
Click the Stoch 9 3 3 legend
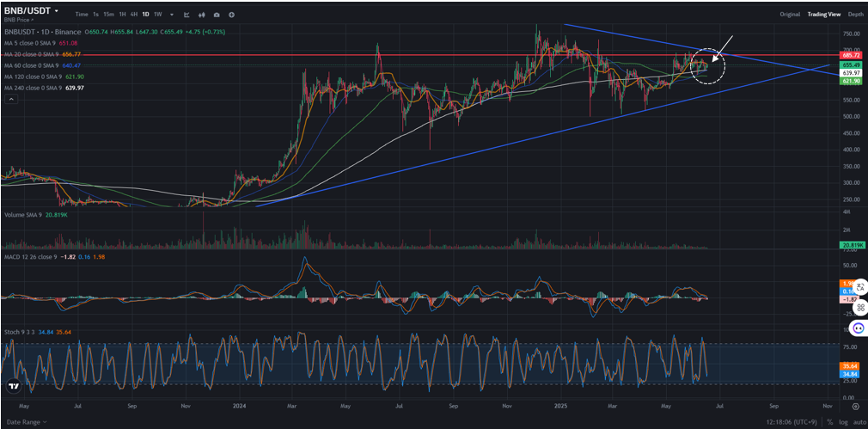pos(38,332)
